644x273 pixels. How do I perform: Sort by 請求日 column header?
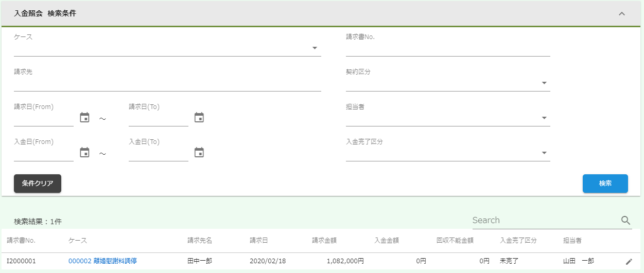(x=259, y=241)
